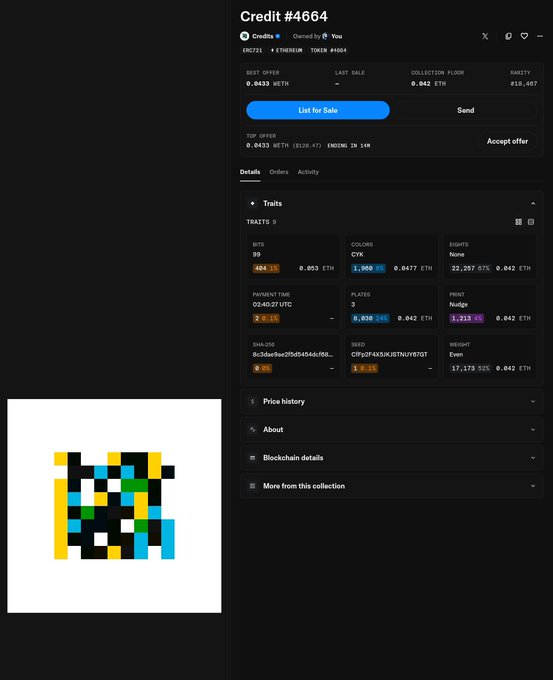
Task: Click the More from this collection icon
Action: [253, 486]
